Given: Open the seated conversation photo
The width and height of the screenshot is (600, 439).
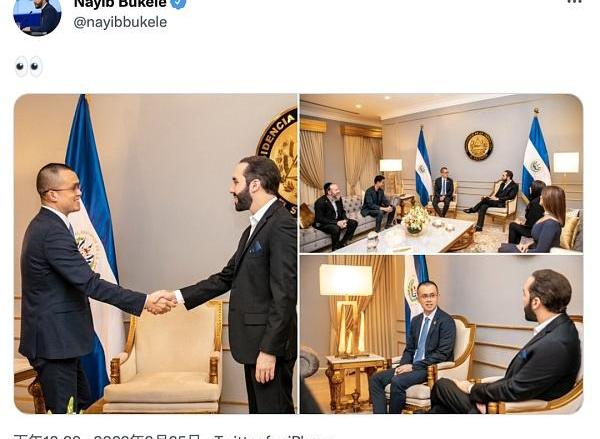Looking at the screenshot, I should click(441, 335).
